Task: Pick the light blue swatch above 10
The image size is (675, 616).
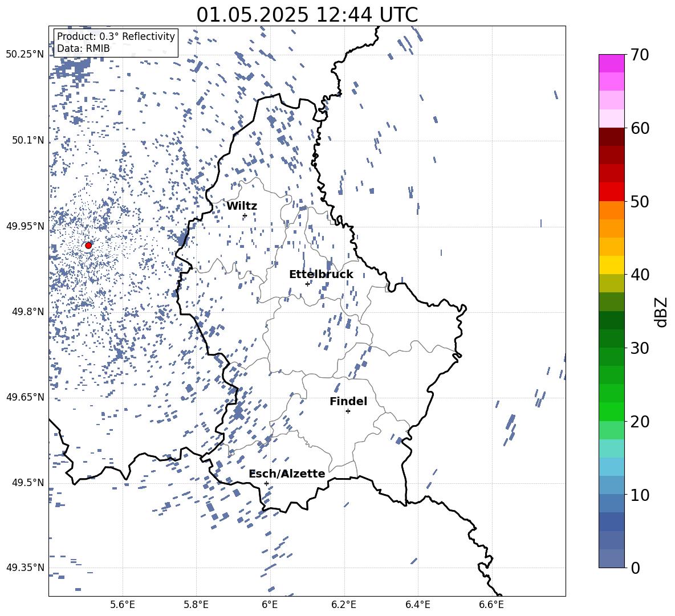Action: [x=612, y=485]
